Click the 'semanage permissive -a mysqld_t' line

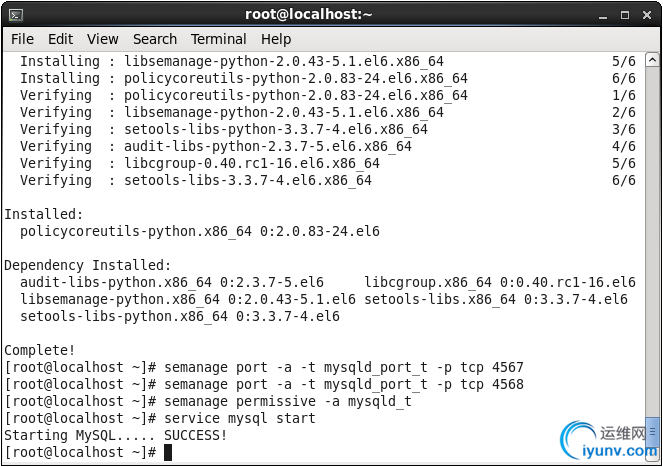pos(208,401)
